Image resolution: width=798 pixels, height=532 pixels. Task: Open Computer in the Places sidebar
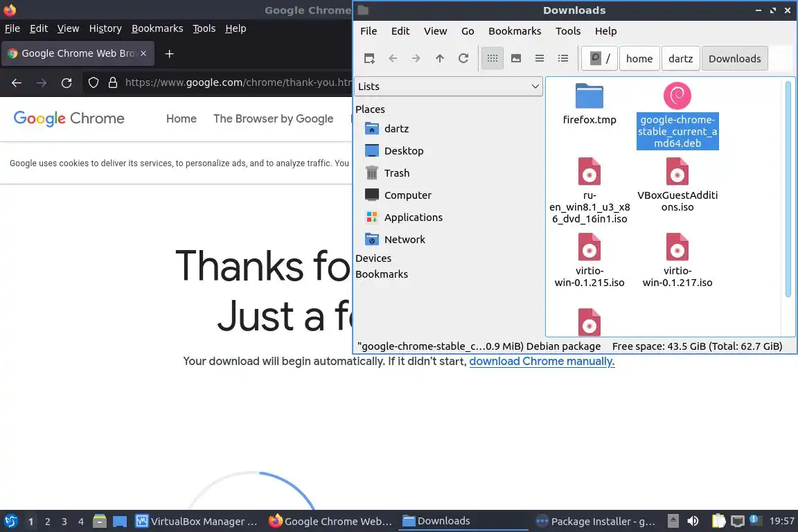click(398, 195)
